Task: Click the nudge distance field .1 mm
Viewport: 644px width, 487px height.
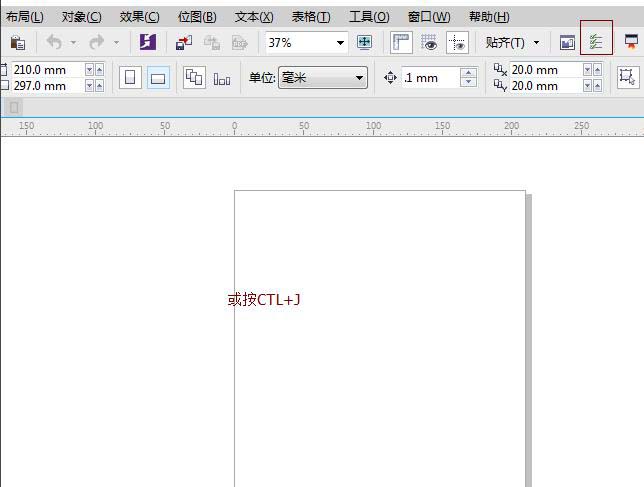Action: tap(430, 78)
